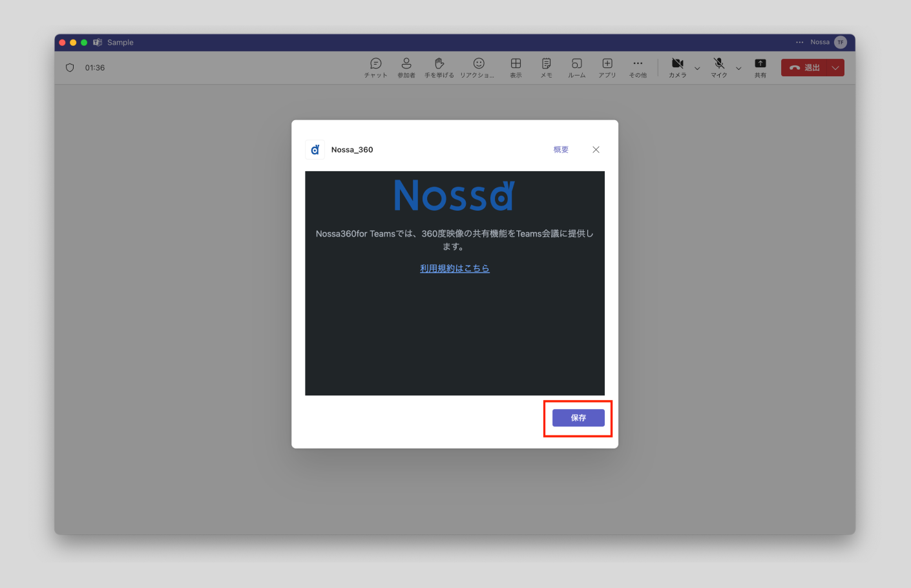
Task: Click the Nossa logo in dialog
Action: point(454,195)
